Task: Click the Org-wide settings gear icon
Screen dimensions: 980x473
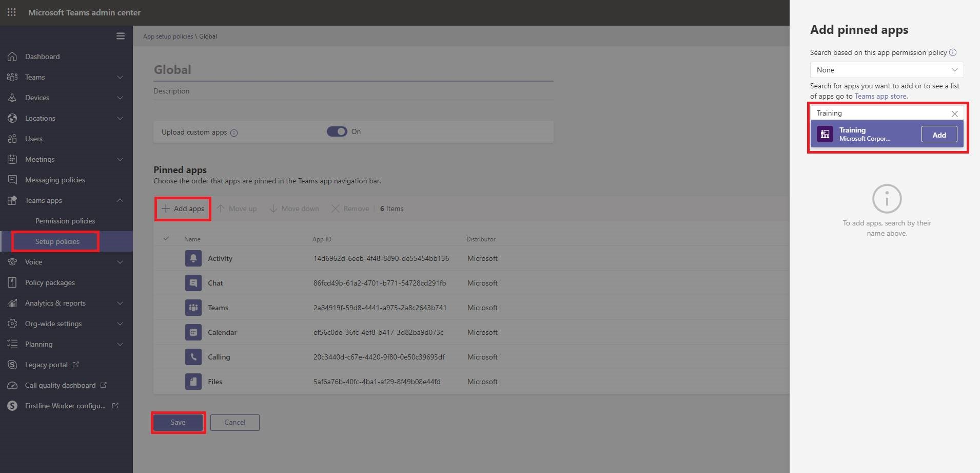Action: click(x=12, y=324)
